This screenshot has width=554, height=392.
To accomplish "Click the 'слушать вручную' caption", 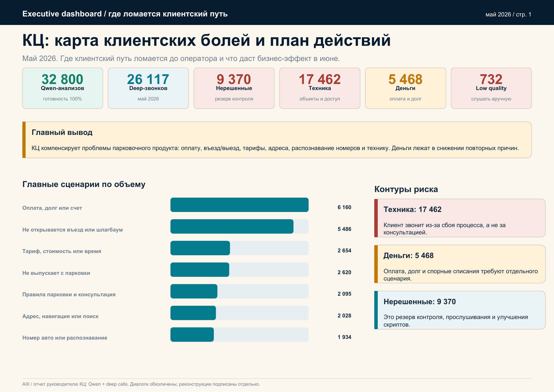I will [x=491, y=99].
